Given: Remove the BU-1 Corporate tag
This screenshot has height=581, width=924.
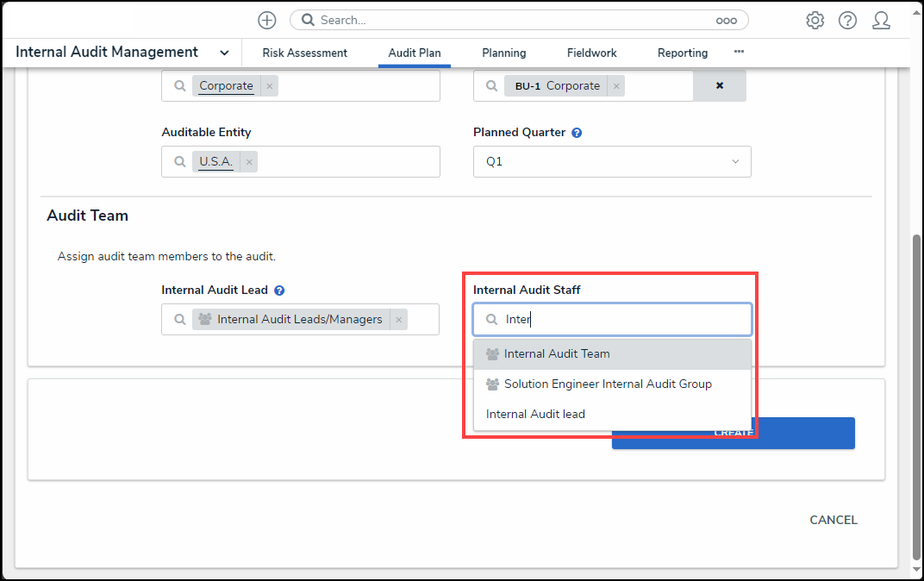Looking at the screenshot, I should (615, 86).
